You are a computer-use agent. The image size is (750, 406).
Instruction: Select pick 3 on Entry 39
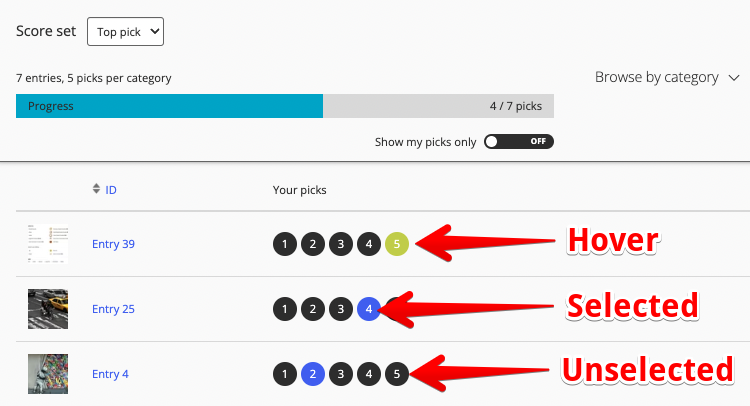341,244
